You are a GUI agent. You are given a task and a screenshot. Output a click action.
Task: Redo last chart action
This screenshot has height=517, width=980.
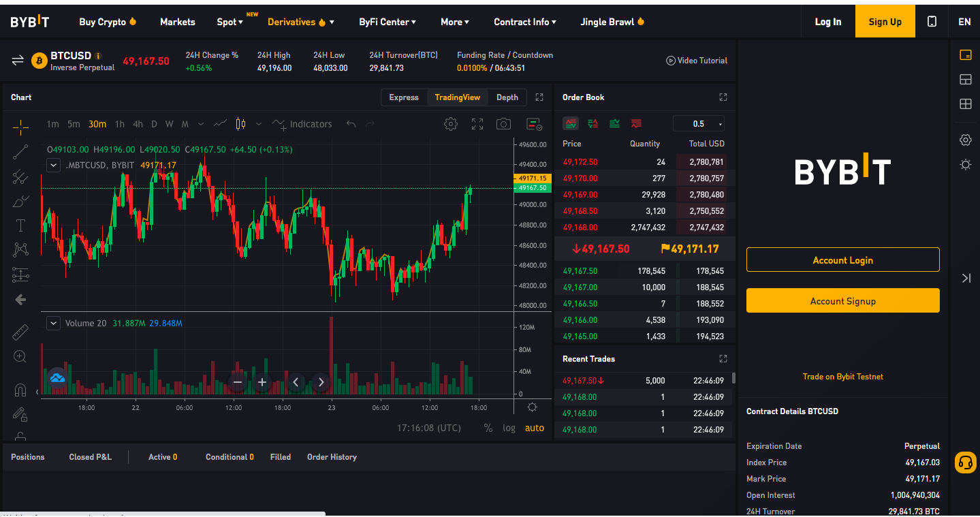[x=370, y=124]
